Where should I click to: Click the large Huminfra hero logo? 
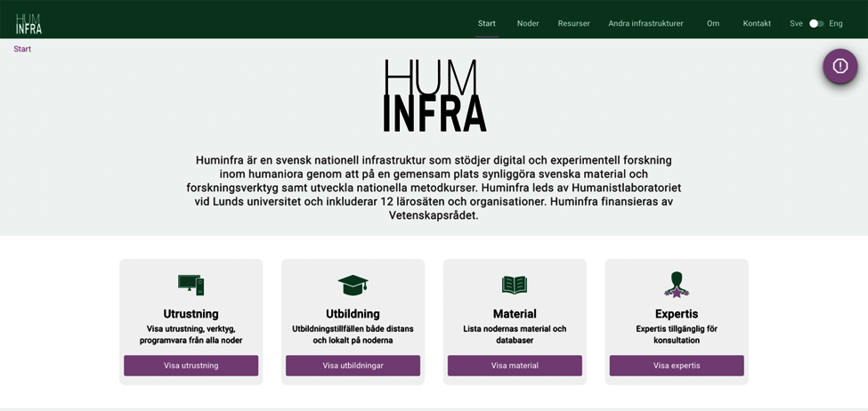click(x=434, y=96)
